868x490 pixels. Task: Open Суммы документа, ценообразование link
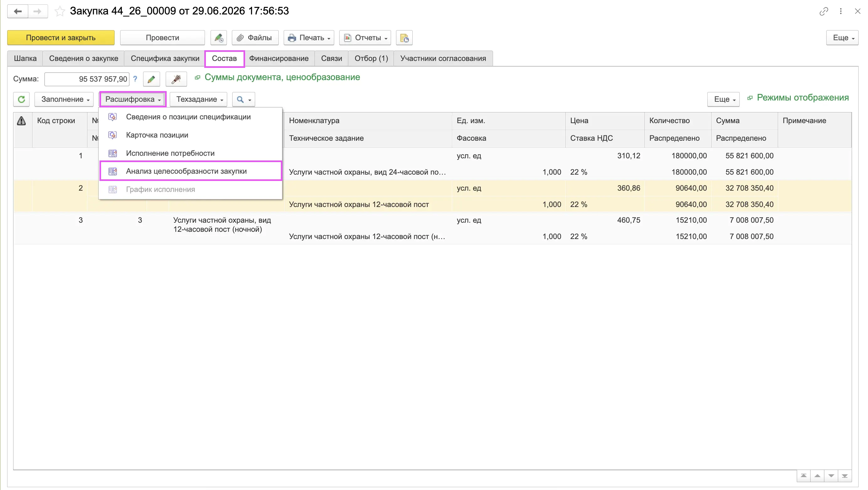click(x=282, y=77)
